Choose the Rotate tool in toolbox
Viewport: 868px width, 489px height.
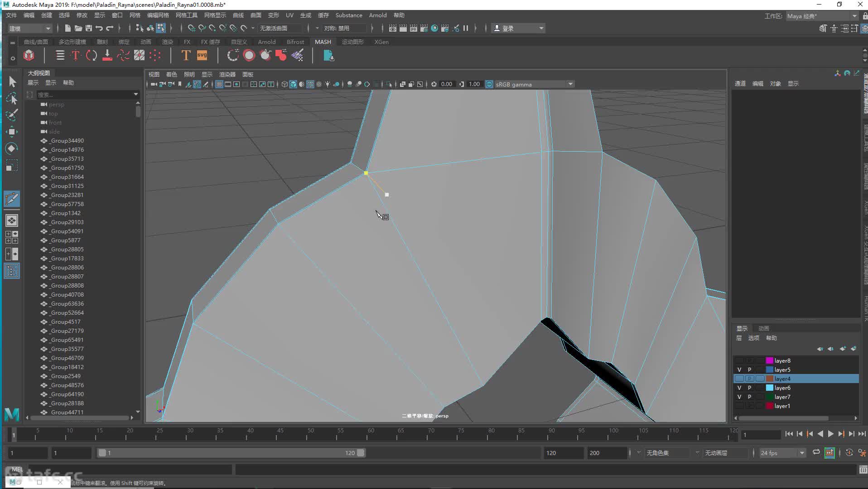coord(12,149)
